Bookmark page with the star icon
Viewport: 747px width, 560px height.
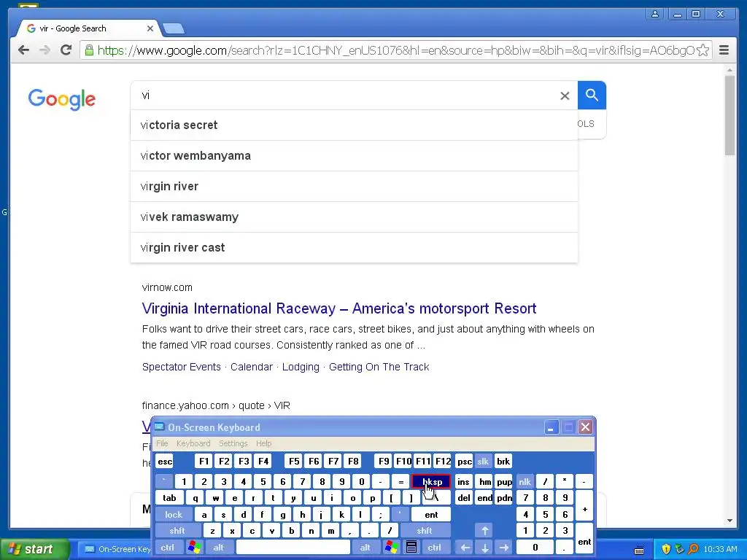pos(703,50)
